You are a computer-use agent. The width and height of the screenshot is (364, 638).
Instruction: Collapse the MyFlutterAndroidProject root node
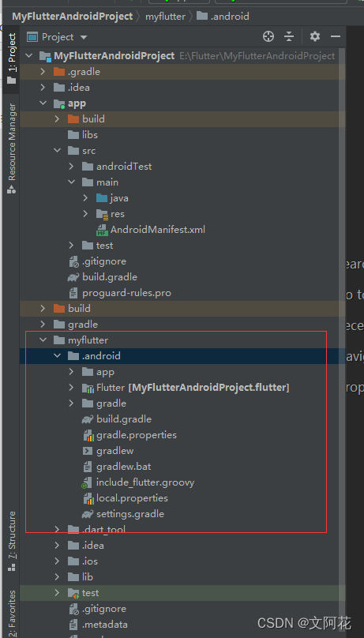pos(29,56)
